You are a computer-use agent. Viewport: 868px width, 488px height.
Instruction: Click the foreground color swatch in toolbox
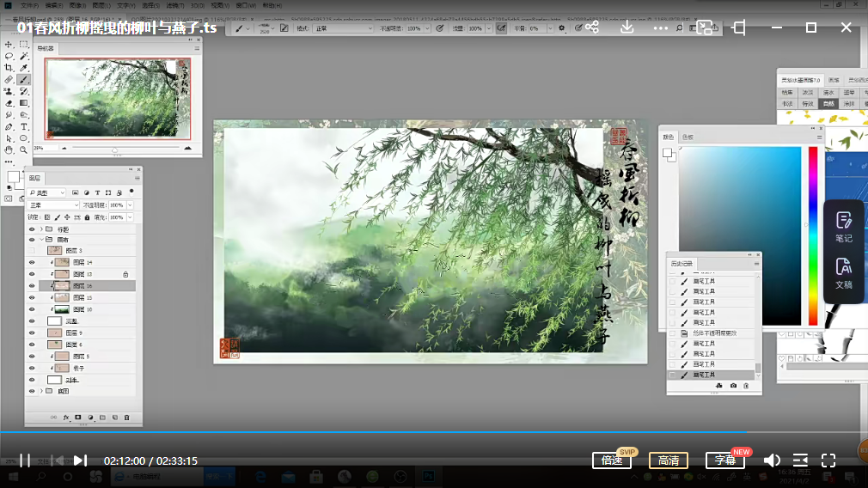click(13, 177)
